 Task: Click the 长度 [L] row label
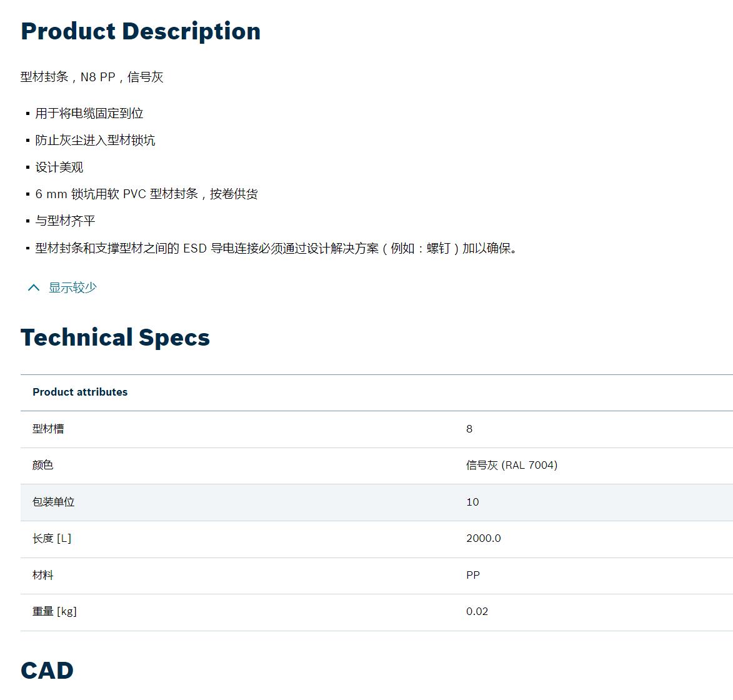pos(51,539)
